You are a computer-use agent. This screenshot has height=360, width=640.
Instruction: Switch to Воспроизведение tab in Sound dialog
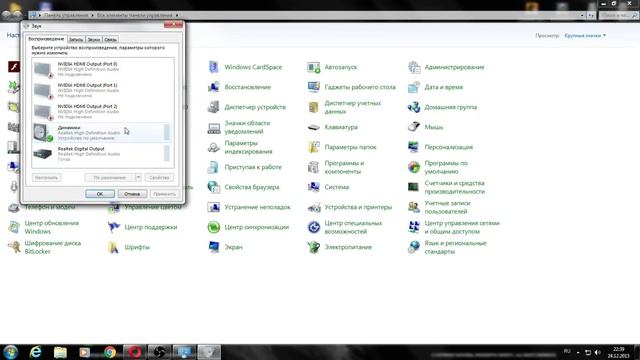pos(46,39)
